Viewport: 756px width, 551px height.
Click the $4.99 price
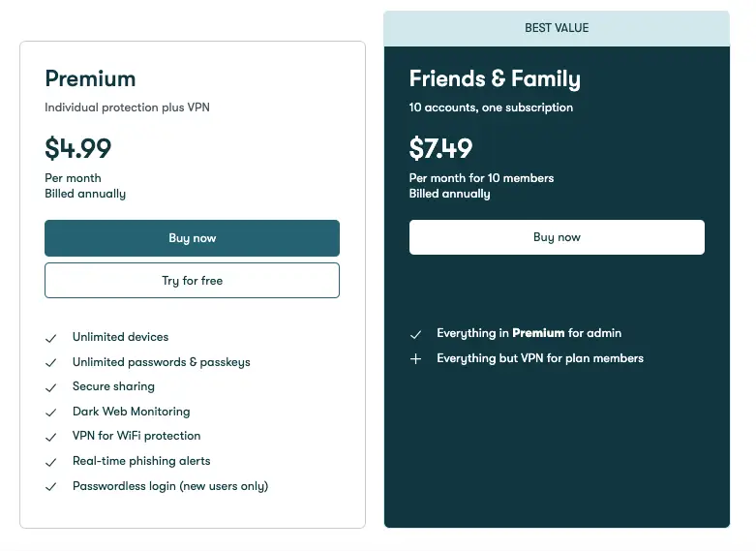[78, 148]
